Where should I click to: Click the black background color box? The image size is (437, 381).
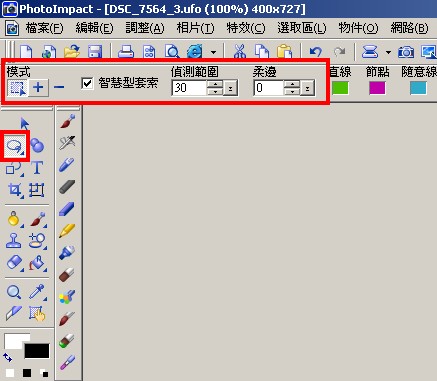coord(37,351)
